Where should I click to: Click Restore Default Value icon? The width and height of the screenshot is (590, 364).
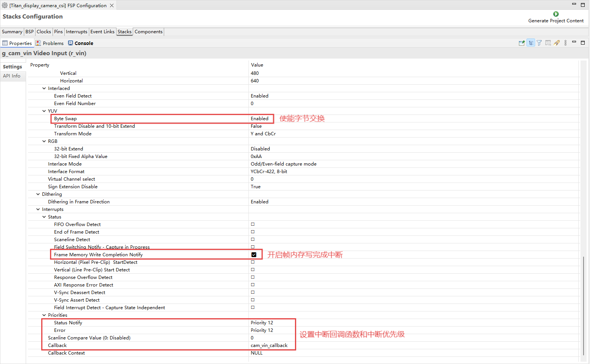click(548, 43)
